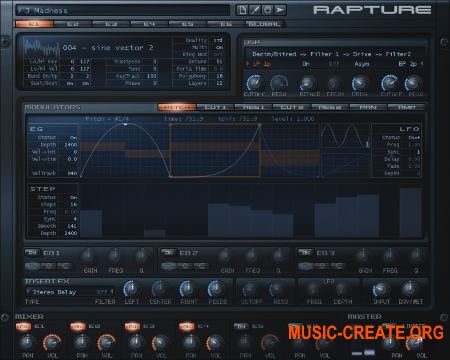Open the LFO waveform selector display
450x360 pixels.
[x=345, y=136]
